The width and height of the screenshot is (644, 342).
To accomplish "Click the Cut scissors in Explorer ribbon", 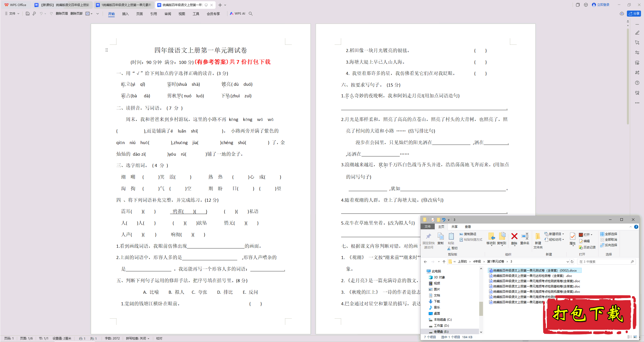I will point(453,248).
